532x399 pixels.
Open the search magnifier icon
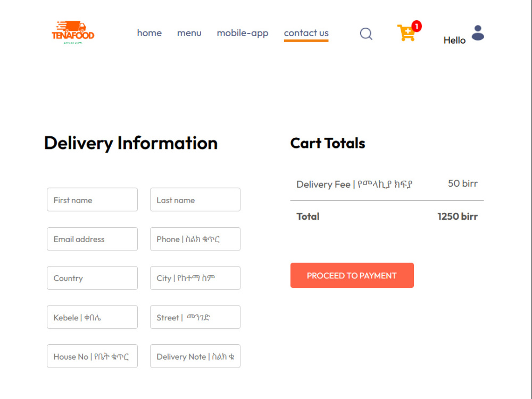(366, 34)
